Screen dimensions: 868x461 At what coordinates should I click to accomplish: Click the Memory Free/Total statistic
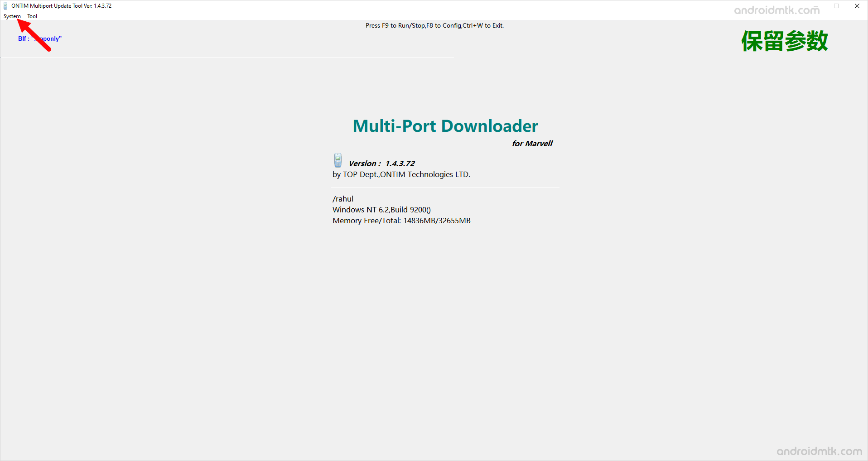tap(401, 221)
